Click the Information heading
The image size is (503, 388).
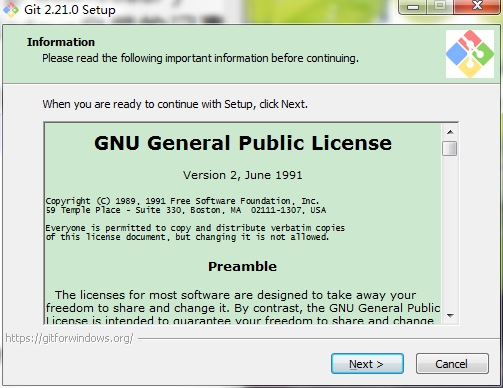pyautogui.click(x=61, y=42)
